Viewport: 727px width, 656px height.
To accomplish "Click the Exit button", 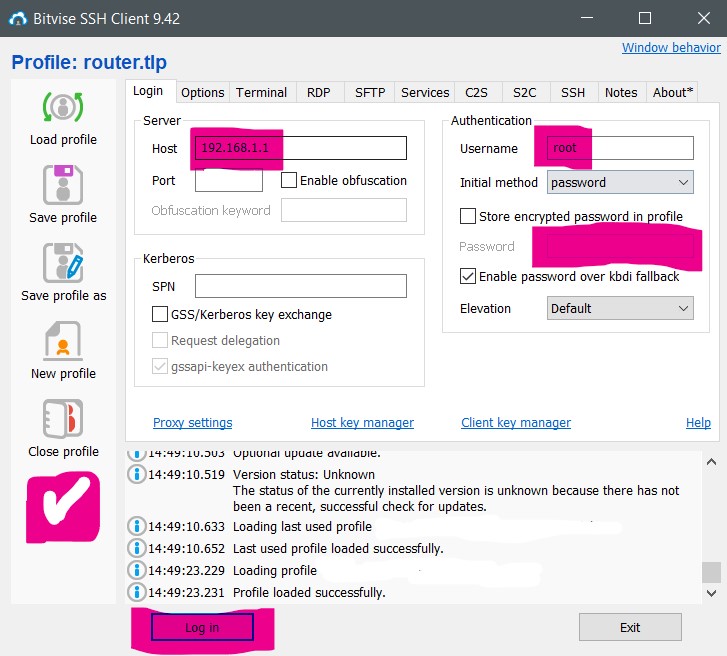I will tap(630, 627).
